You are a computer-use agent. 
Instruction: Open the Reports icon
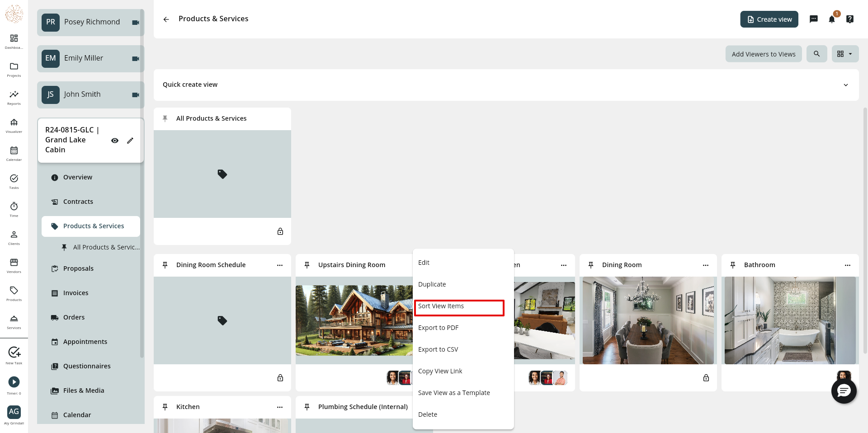[14, 94]
